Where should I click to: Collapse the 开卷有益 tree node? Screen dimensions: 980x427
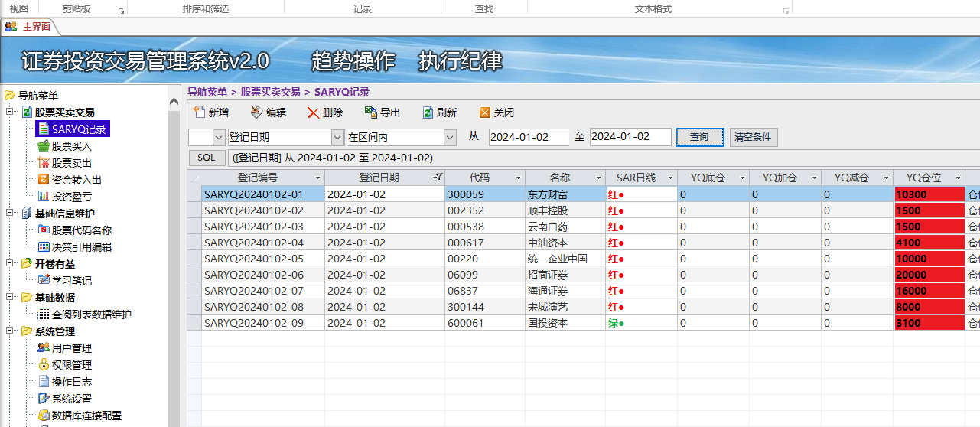11,264
